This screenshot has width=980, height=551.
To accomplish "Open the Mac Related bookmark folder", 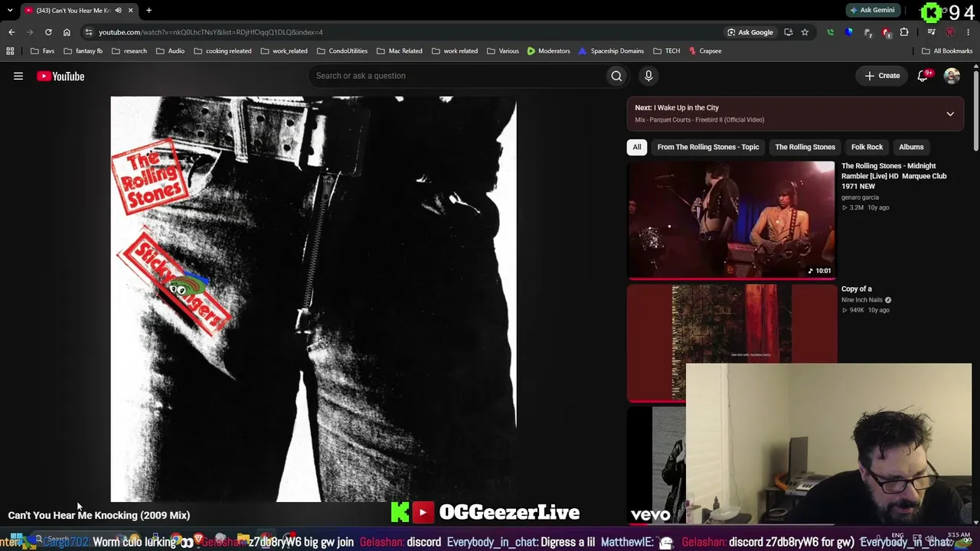I will [399, 51].
